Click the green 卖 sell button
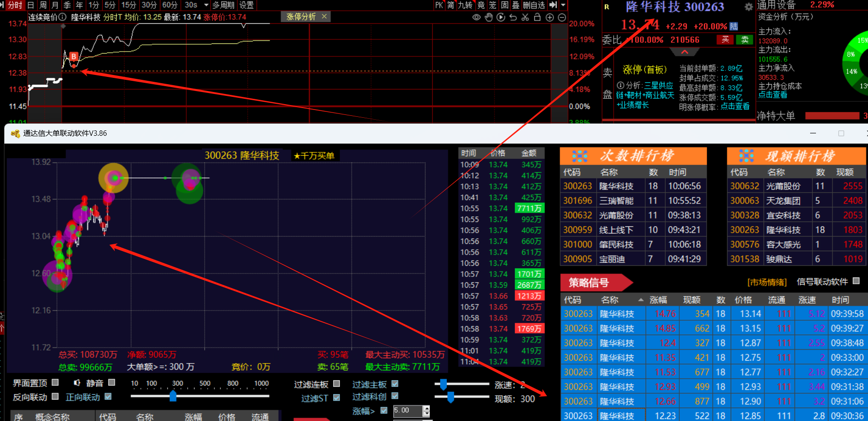Image resolution: width=868 pixels, height=421 pixels. coord(745,39)
